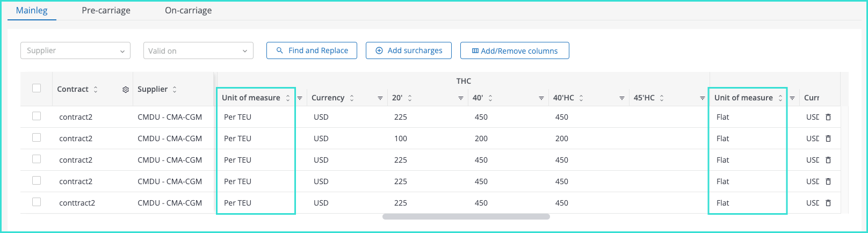Viewport: 868px width, 233px height.
Task: Click the horizontal scrollbar below the table
Action: (x=466, y=217)
